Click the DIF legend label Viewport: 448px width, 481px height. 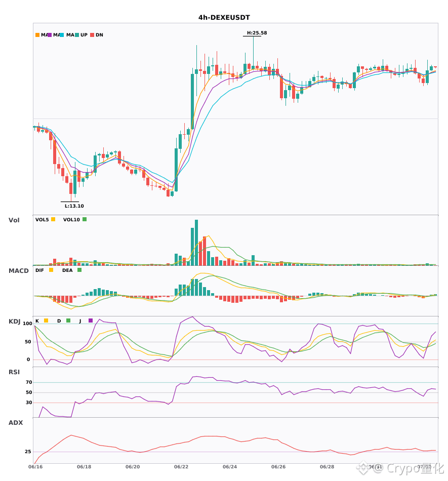[39, 270]
